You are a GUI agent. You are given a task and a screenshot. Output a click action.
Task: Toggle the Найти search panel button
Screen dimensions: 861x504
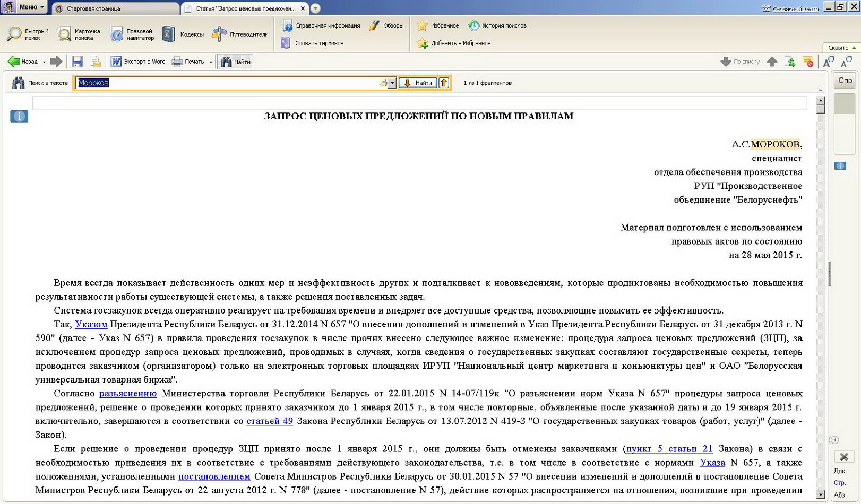(235, 62)
